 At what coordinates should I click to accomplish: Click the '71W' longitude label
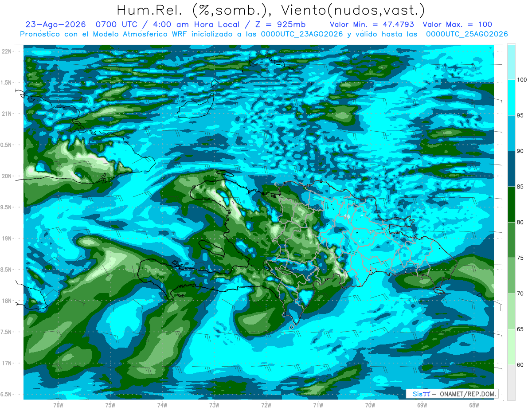[318, 405]
